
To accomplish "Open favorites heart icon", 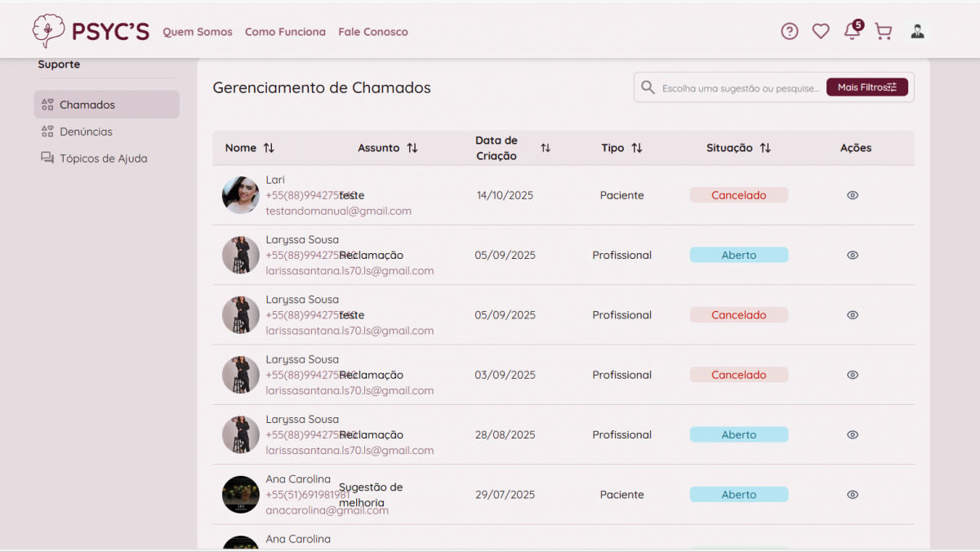I will point(821,32).
